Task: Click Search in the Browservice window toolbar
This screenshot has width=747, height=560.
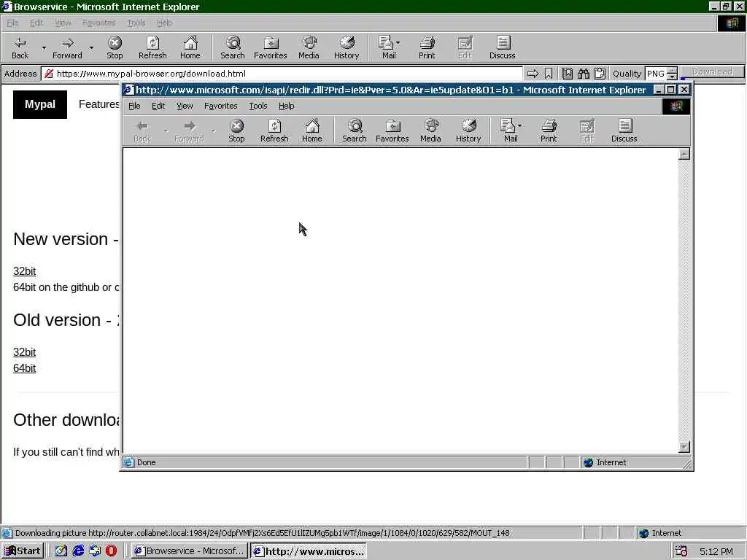Action: point(233,47)
